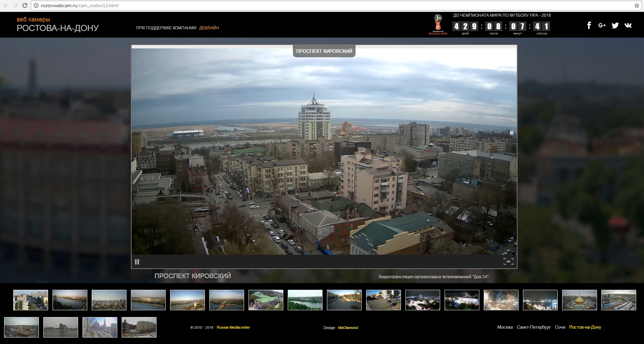This screenshot has width=644, height=344.
Task: Open the Facebook social page icon
Action: click(x=589, y=25)
